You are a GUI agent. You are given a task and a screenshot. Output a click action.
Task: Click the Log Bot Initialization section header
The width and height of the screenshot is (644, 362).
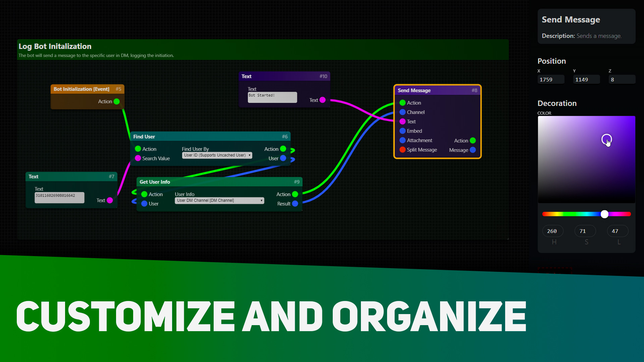coord(55,46)
